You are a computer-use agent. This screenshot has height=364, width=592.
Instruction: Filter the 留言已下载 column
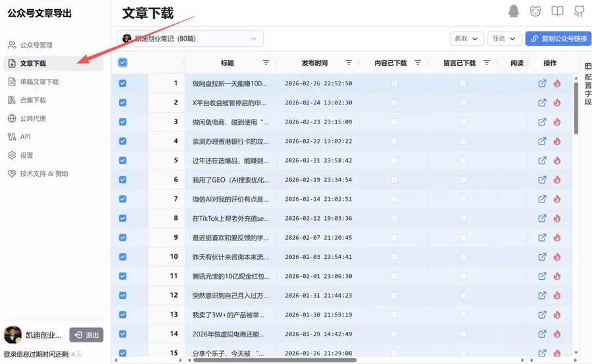[x=487, y=62]
